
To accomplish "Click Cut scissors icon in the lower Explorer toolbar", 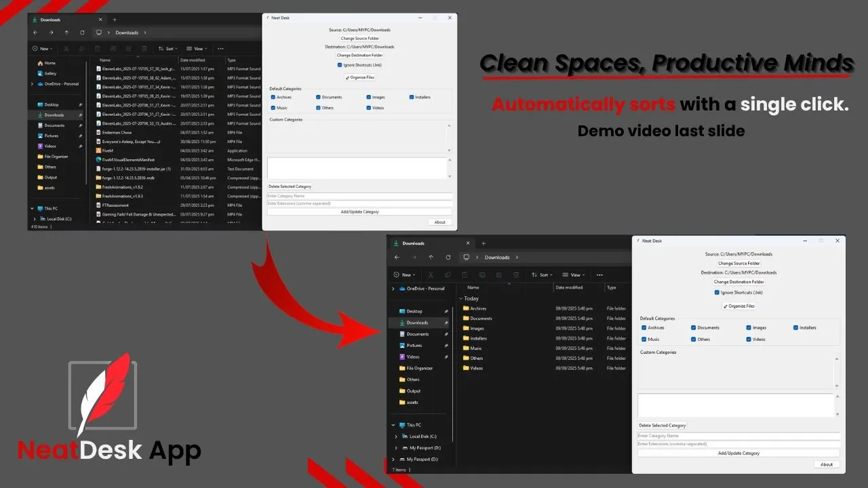I will pos(430,275).
